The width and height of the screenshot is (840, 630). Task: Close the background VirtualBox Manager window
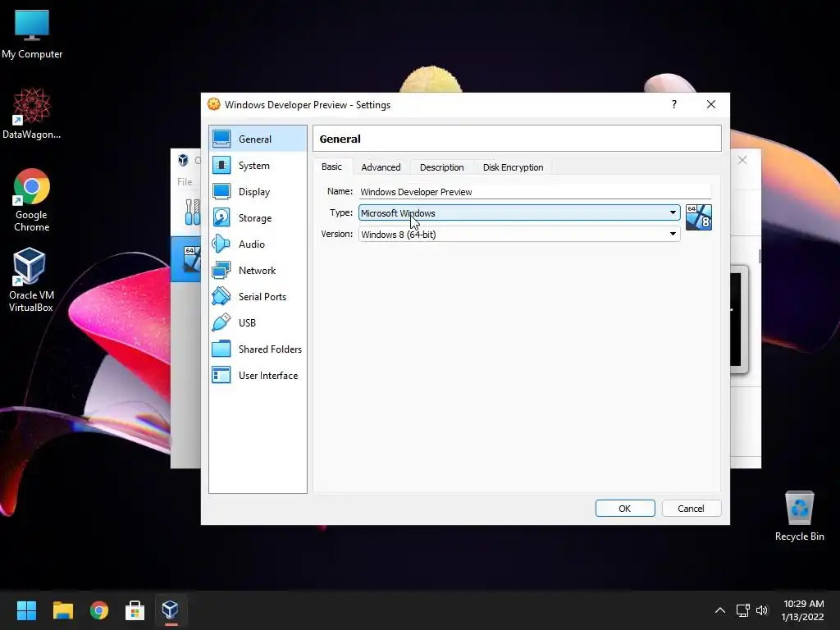(742, 160)
